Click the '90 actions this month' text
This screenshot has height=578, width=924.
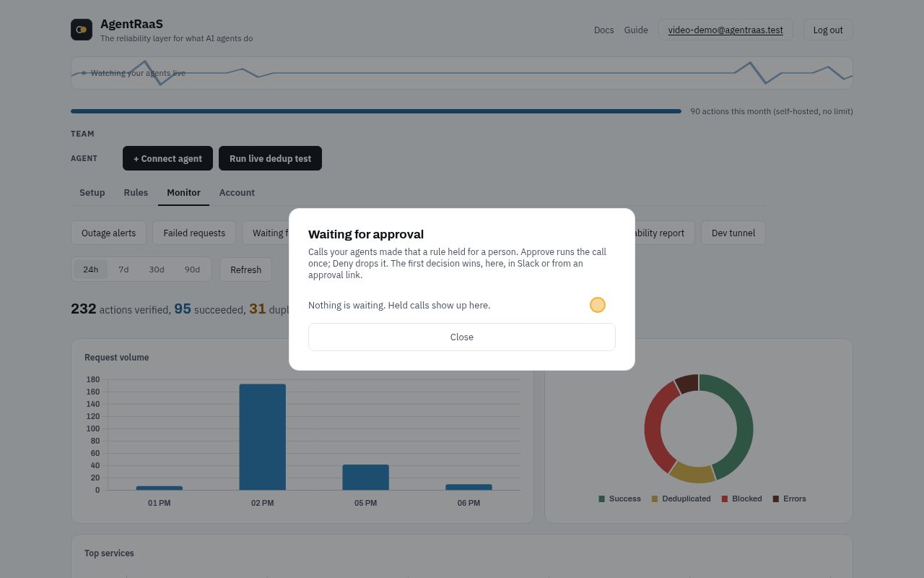772,111
